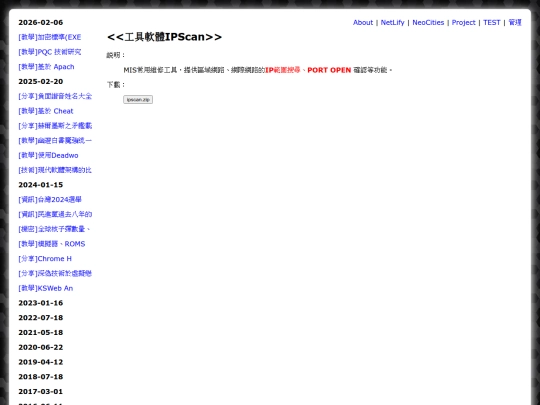Collapse the 2026-02-06 date group
Image resolution: width=540 pixels, height=405 pixels.
[41, 22]
